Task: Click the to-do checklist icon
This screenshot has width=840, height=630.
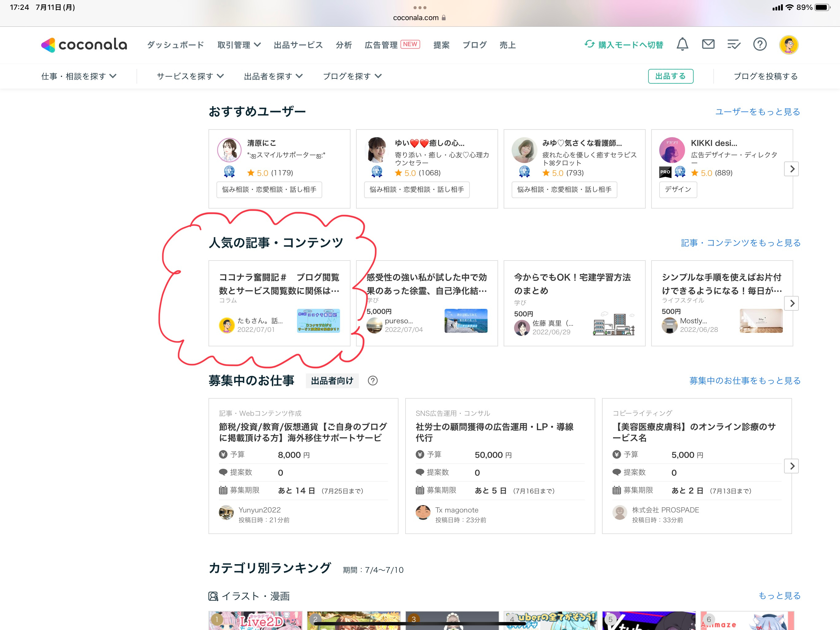Action: point(734,45)
